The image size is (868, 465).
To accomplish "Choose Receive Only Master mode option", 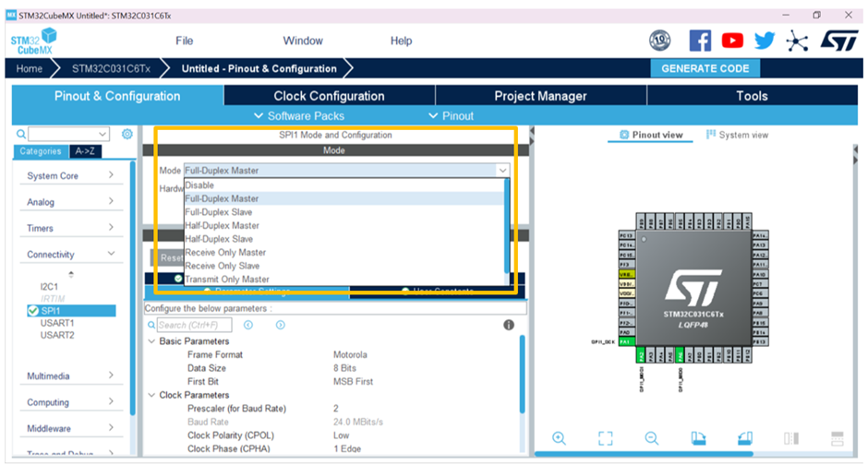I will tap(344, 252).
